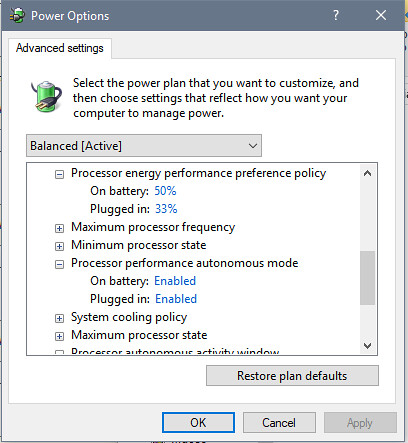The width and height of the screenshot is (408, 443).
Task: Collapse Processor performance autonomous mode
Action: [59, 264]
